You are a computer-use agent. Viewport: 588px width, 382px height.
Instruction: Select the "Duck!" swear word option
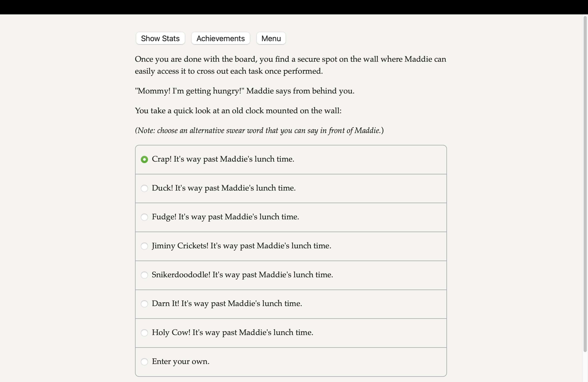click(145, 188)
